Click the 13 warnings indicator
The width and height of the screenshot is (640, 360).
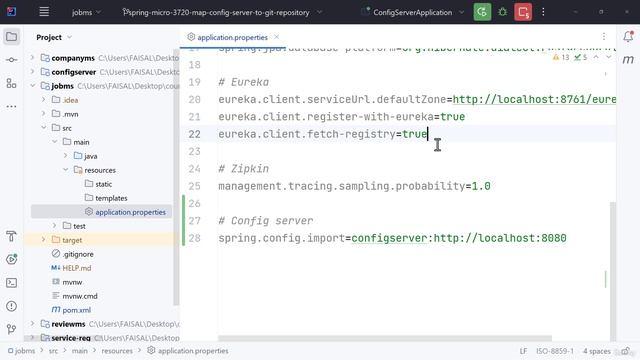click(x=561, y=58)
